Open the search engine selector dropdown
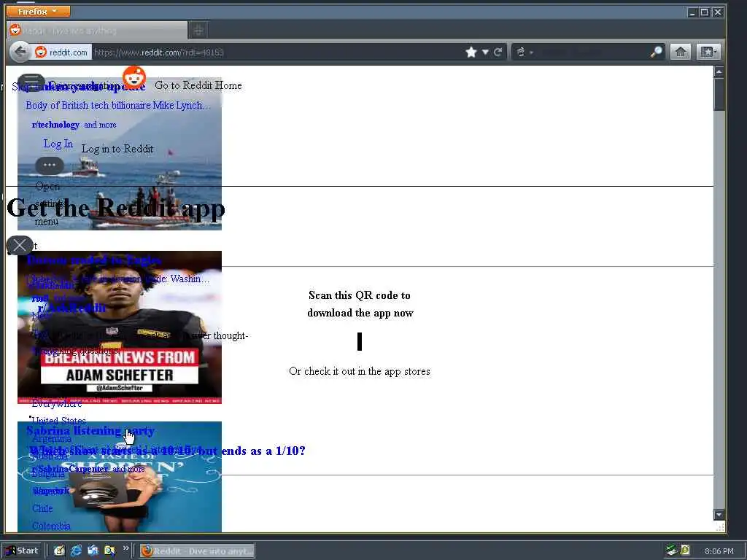 pyautogui.click(x=524, y=52)
